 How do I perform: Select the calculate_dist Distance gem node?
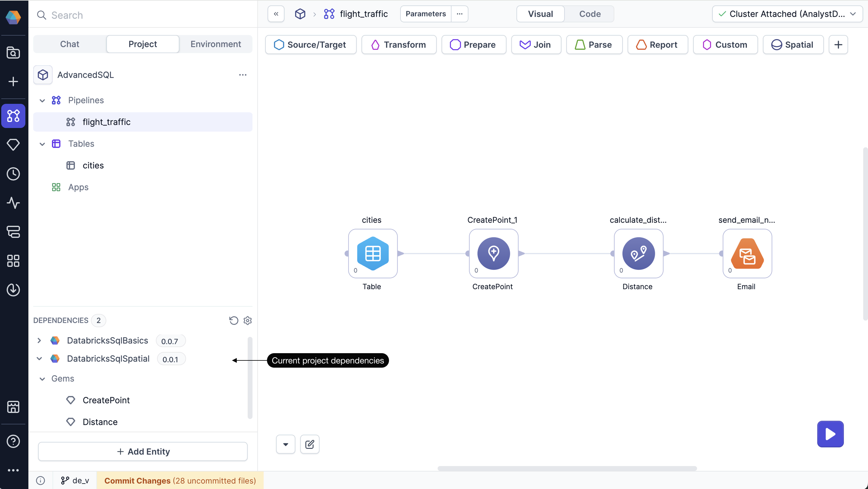tap(638, 254)
